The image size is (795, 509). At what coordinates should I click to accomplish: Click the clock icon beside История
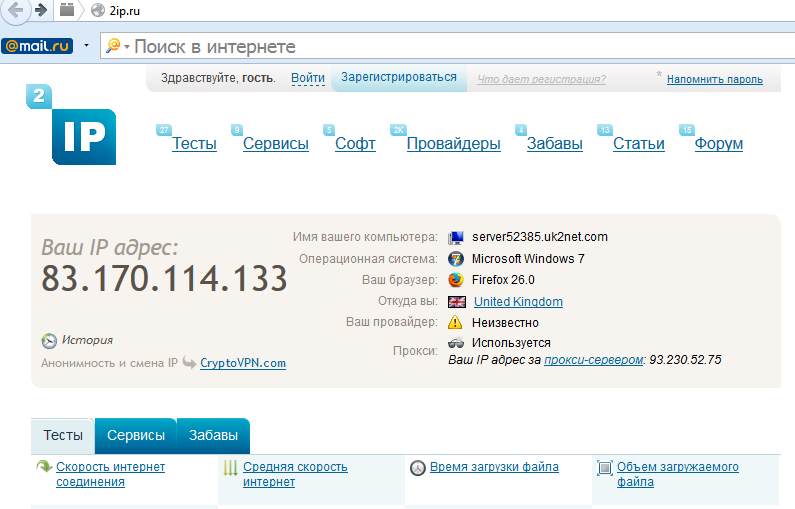[49, 340]
